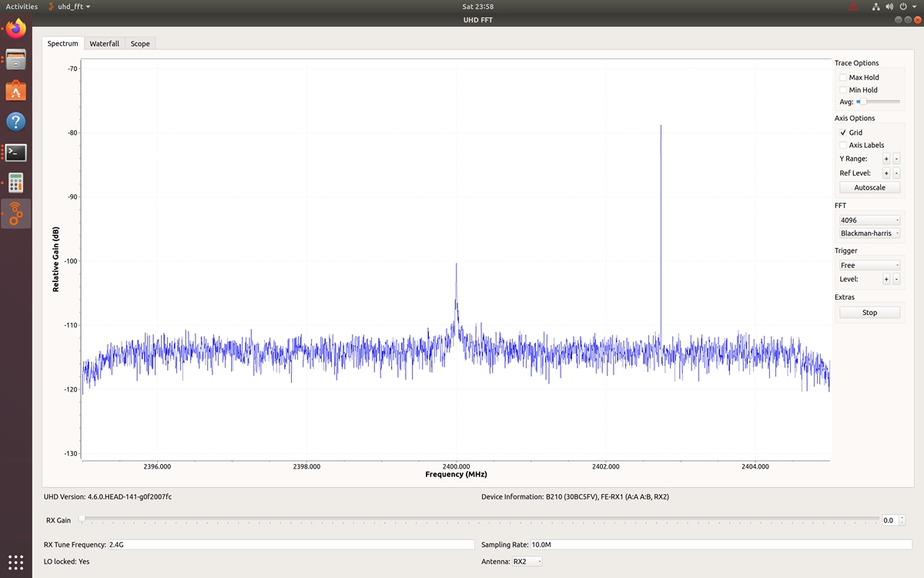Screen dimensions: 924x578
Task: Switch to the Waterfall tab
Action: click(104, 44)
